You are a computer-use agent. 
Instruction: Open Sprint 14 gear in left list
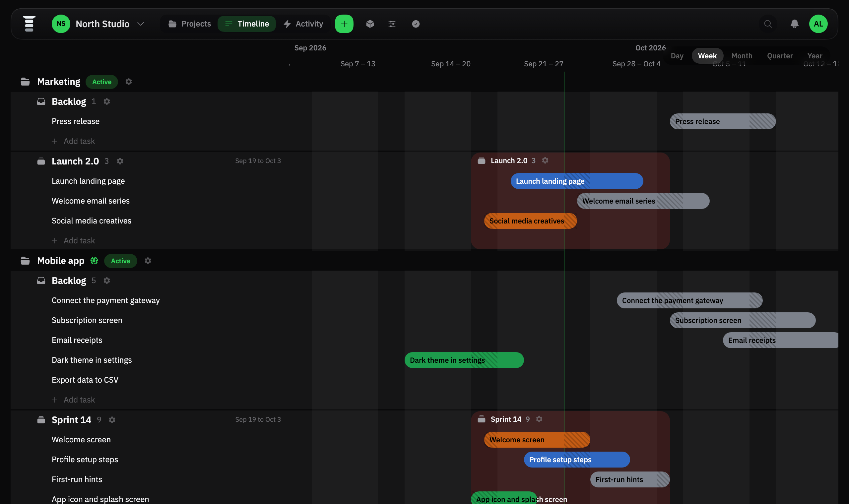112,420
